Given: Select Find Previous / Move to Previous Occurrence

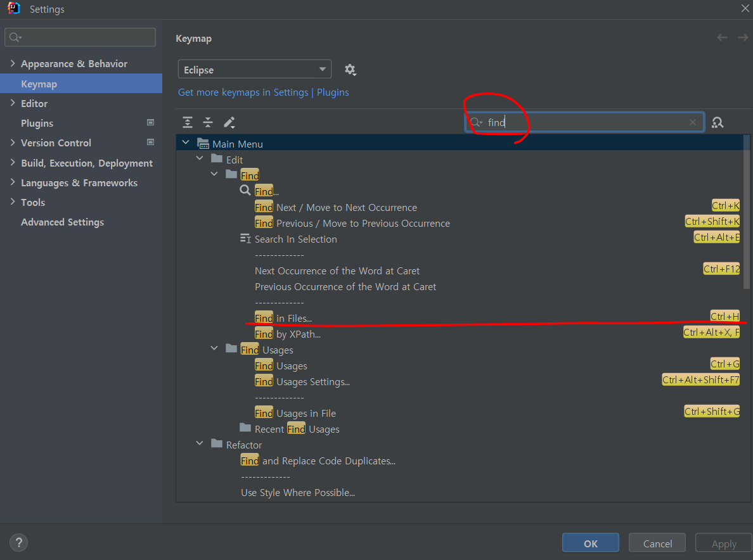Looking at the screenshot, I should pos(352,223).
